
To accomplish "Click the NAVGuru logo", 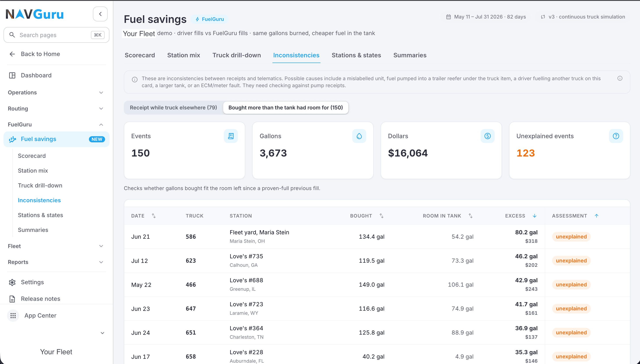I will click(35, 14).
